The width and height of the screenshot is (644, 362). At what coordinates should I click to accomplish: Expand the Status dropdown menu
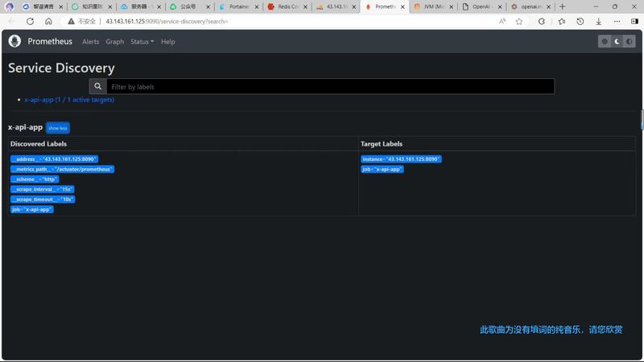click(142, 42)
